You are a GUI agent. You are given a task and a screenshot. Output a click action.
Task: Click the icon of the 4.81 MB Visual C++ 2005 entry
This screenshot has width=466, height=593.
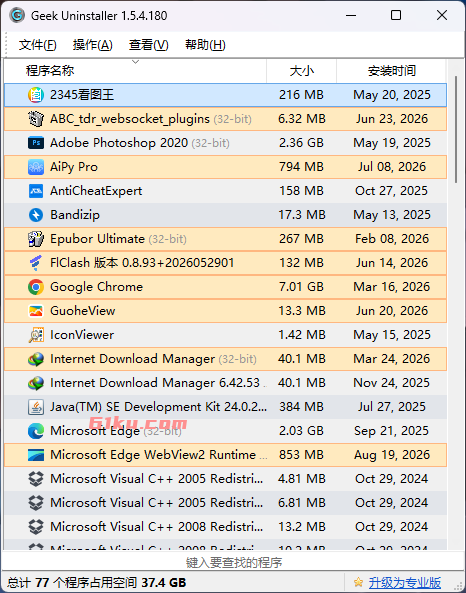[36, 479]
